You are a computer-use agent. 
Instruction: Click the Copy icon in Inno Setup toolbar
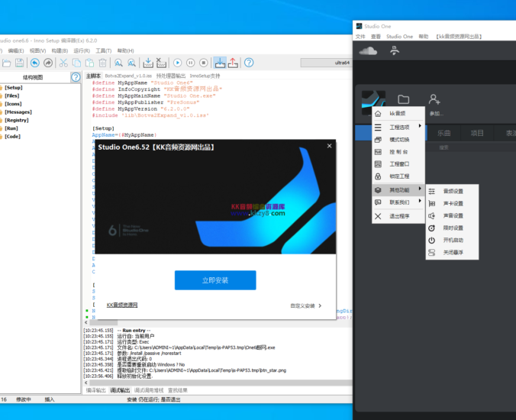point(76,63)
